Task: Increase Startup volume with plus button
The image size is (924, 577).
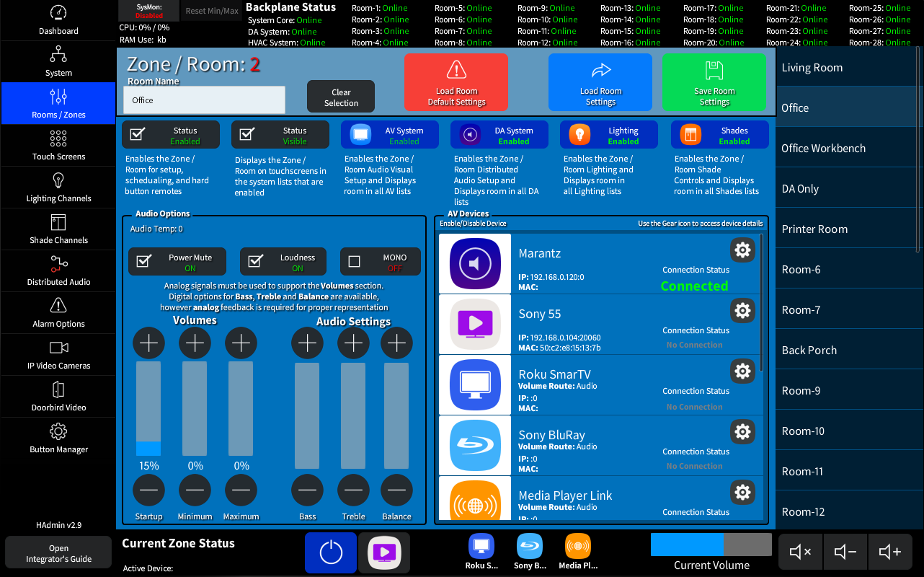Action: (x=148, y=343)
